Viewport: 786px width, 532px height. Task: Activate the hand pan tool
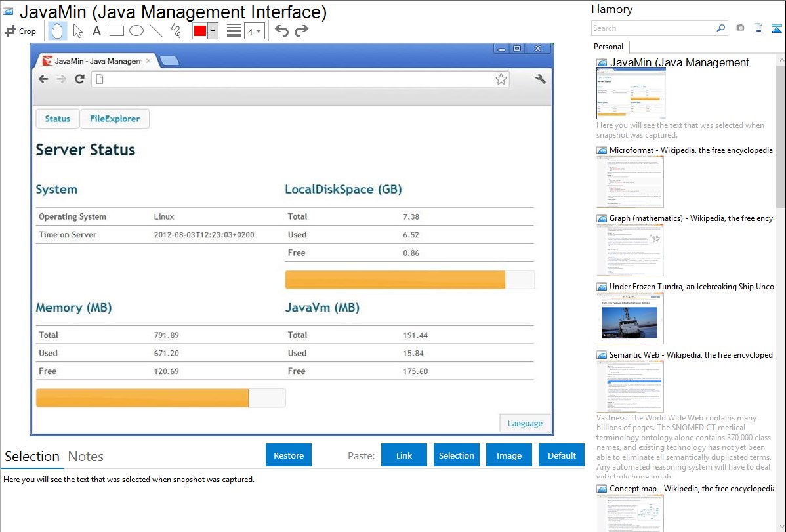point(57,31)
